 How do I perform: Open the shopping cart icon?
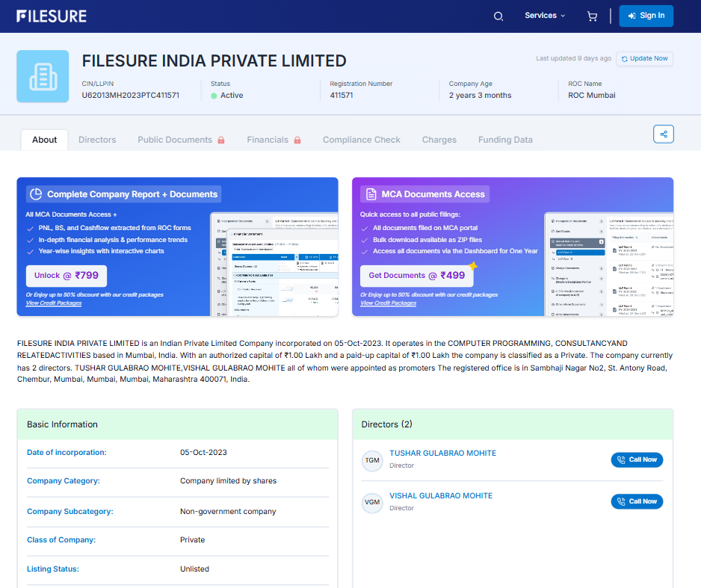592,16
